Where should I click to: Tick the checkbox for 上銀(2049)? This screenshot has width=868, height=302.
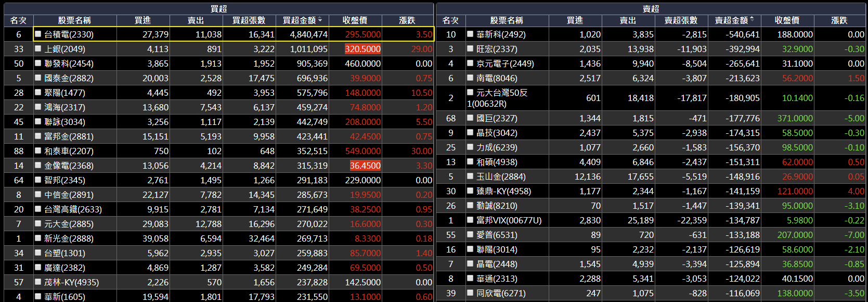point(38,48)
